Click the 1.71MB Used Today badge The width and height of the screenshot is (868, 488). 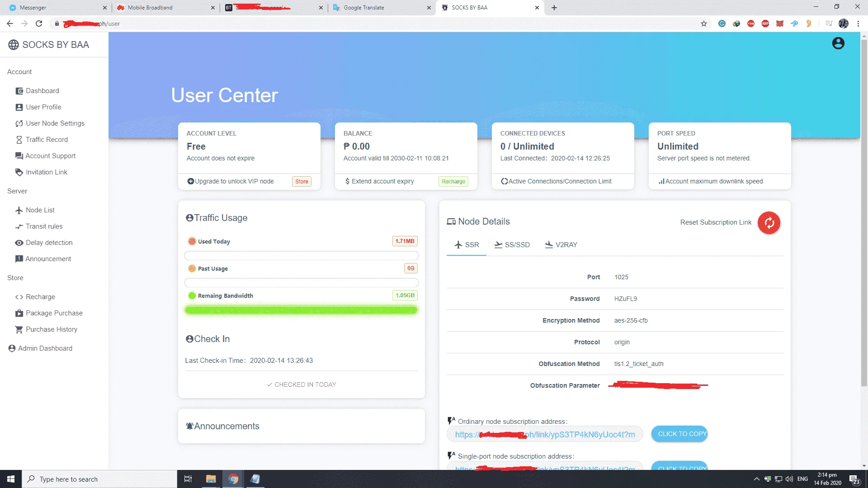405,241
